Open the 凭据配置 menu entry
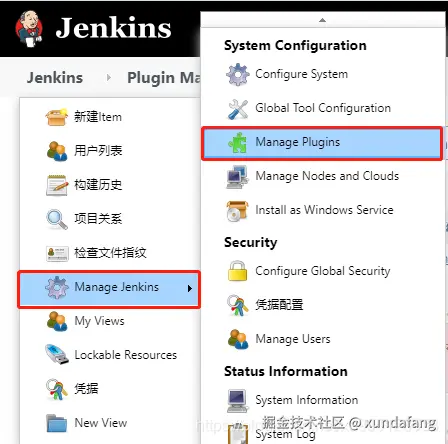 (x=279, y=305)
